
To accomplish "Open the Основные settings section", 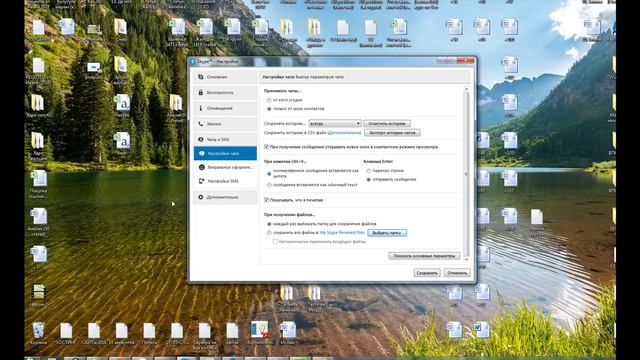I will 225,77.
